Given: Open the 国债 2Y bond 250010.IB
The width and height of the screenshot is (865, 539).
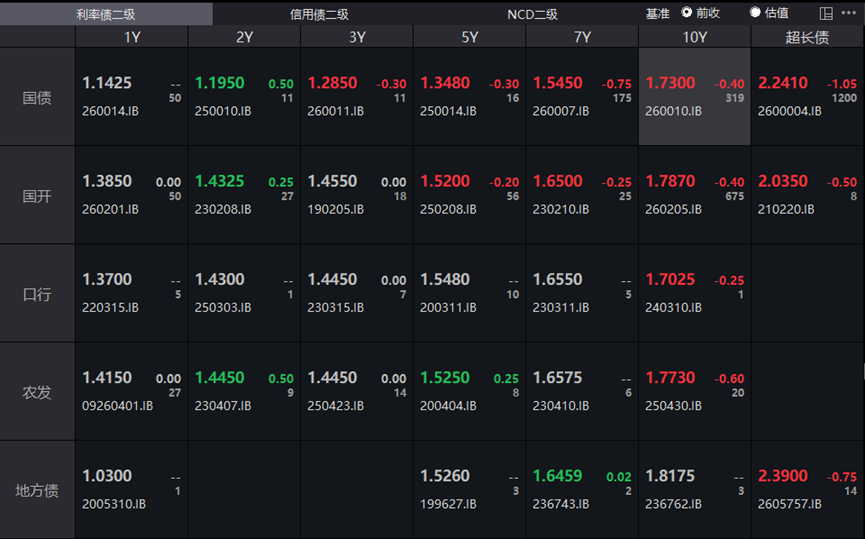Looking at the screenshot, I should 223,111.
